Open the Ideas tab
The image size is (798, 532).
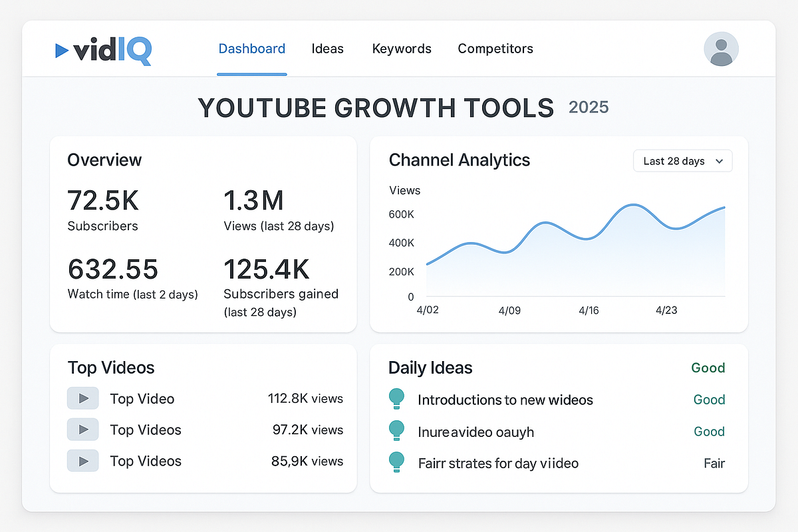click(328, 49)
